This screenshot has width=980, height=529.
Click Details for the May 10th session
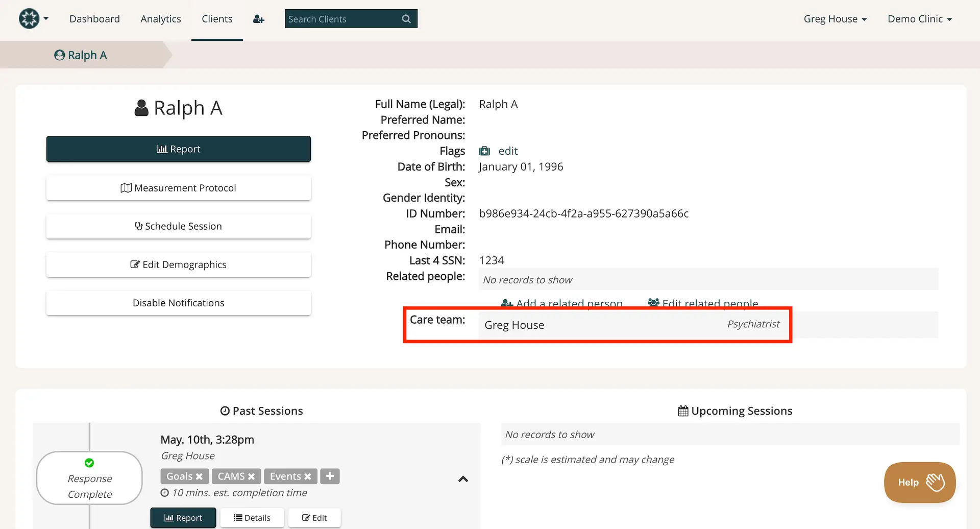(252, 517)
